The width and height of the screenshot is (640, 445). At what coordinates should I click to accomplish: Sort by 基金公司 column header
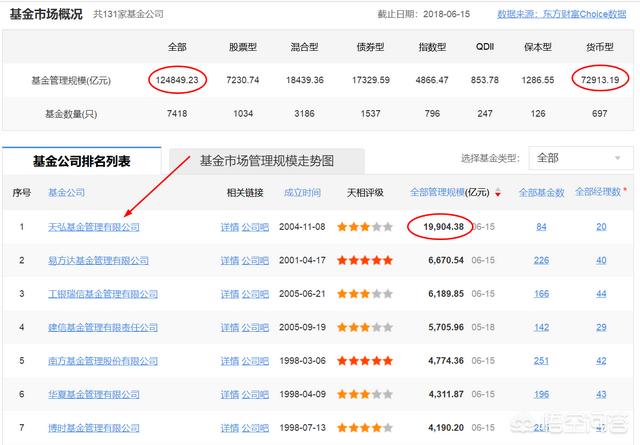click(x=67, y=192)
